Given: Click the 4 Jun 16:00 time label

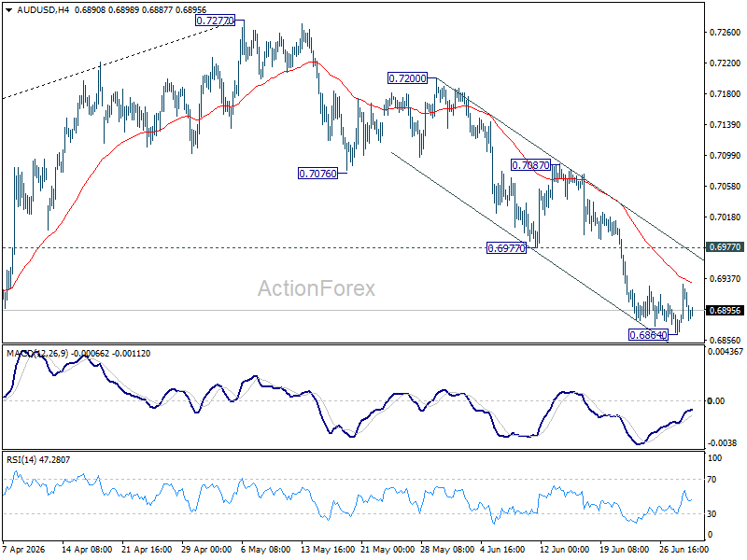Looking at the screenshot, I should point(502,549).
